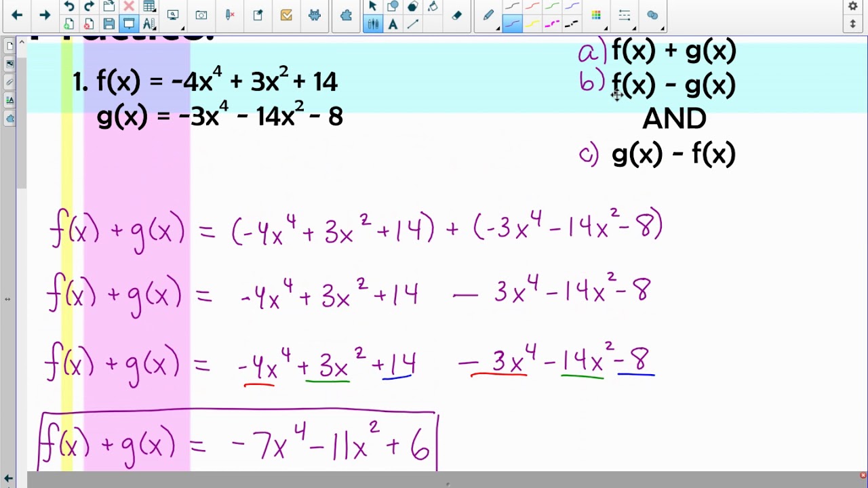The image size is (868, 488).
Task: Click the word AND
Action: [x=674, y=119]
